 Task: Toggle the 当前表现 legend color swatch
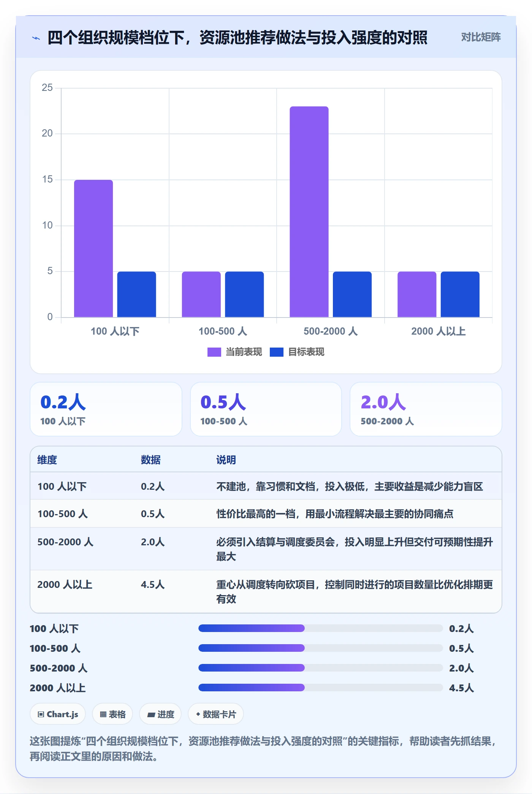214,352
